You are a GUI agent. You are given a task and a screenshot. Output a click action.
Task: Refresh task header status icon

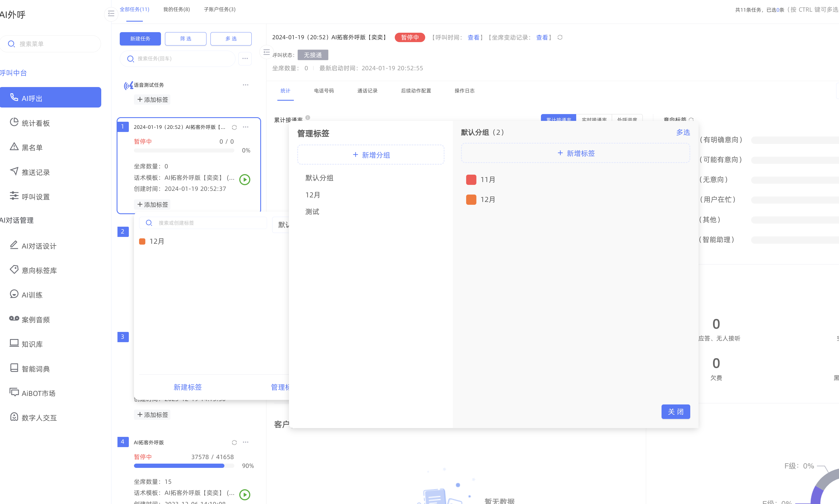tap(560, 37)
